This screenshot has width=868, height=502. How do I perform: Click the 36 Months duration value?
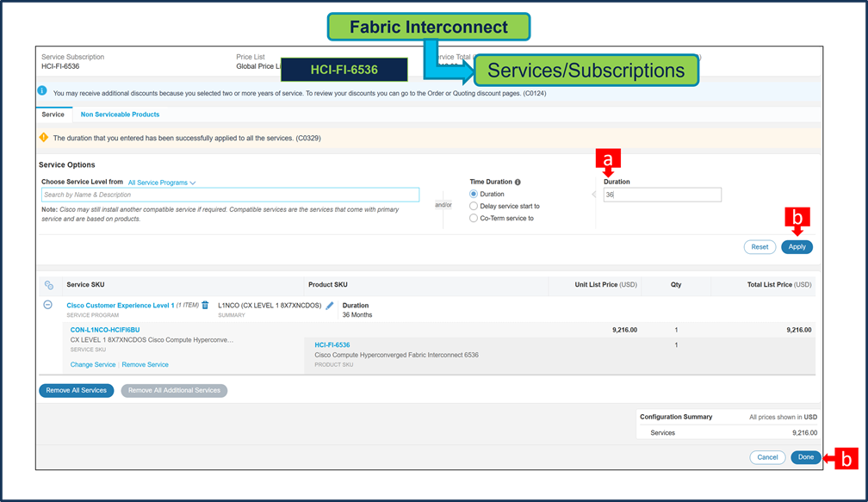(x=357, y=315)
